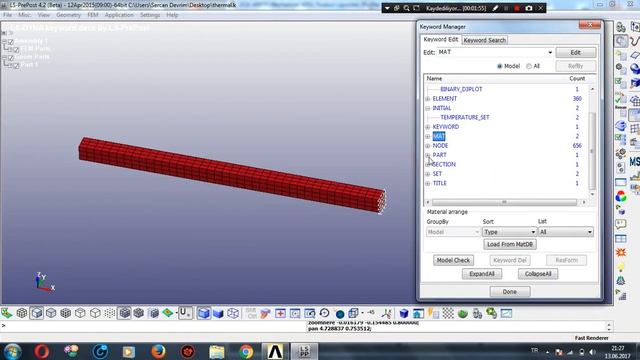Click the pencil icon in recorder bar
This screenshot has height=360, width=640.
(x=495, y=8)
